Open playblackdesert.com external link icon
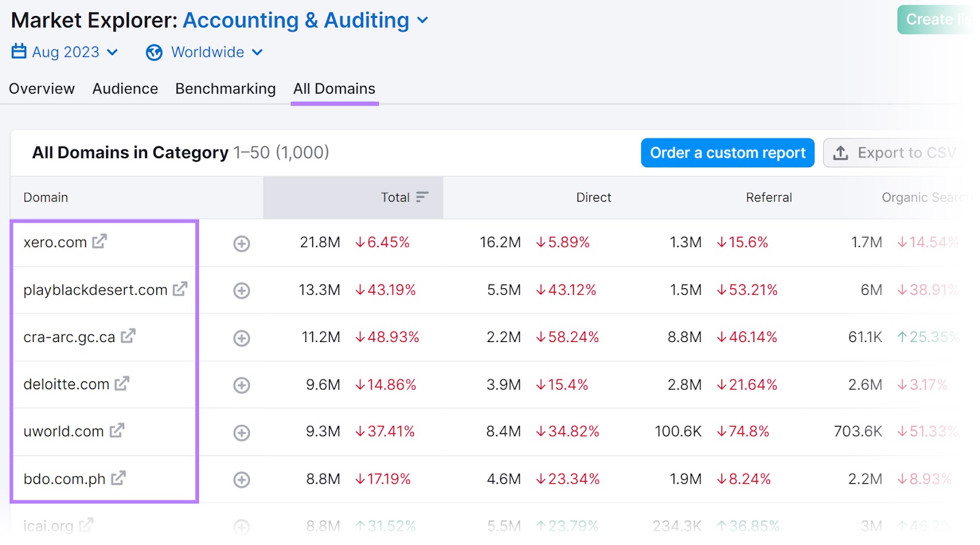 click(180, 289)
